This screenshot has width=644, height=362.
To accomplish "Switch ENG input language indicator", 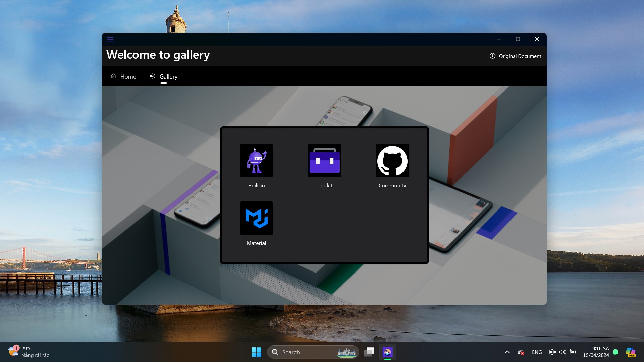I will [537, 352].
